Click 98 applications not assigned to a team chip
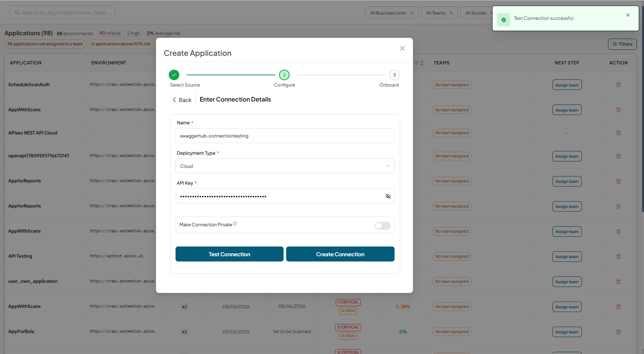Viewport: 644px width, 354px height. tap(45, 44)
